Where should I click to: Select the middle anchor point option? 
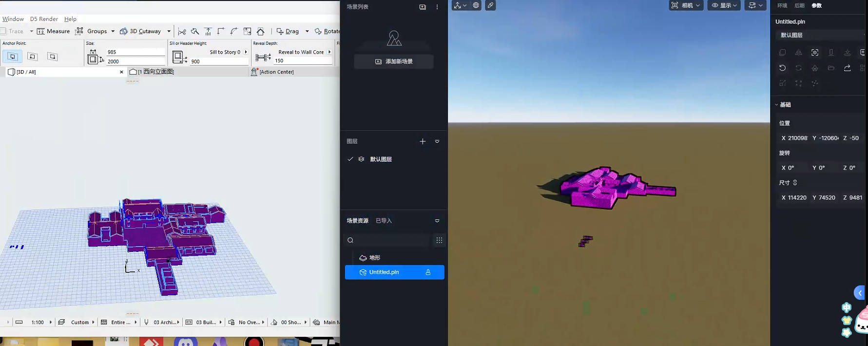pos(33,57)
